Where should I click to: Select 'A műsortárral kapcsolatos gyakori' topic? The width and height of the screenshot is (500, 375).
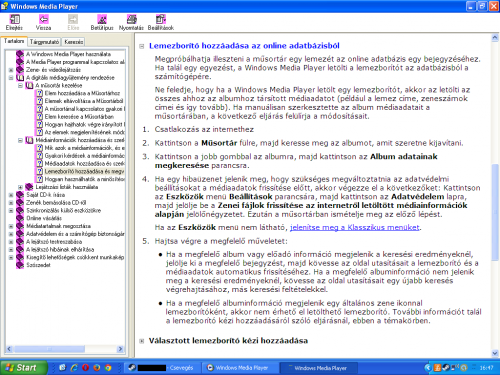pyautogui.click(x=85, y=109)
